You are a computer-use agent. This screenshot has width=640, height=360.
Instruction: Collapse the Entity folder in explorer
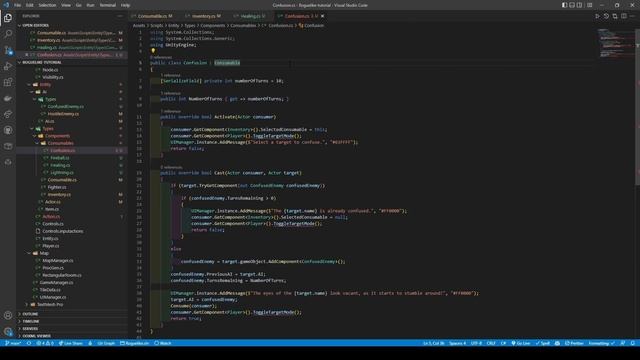(x=45, y=84)
